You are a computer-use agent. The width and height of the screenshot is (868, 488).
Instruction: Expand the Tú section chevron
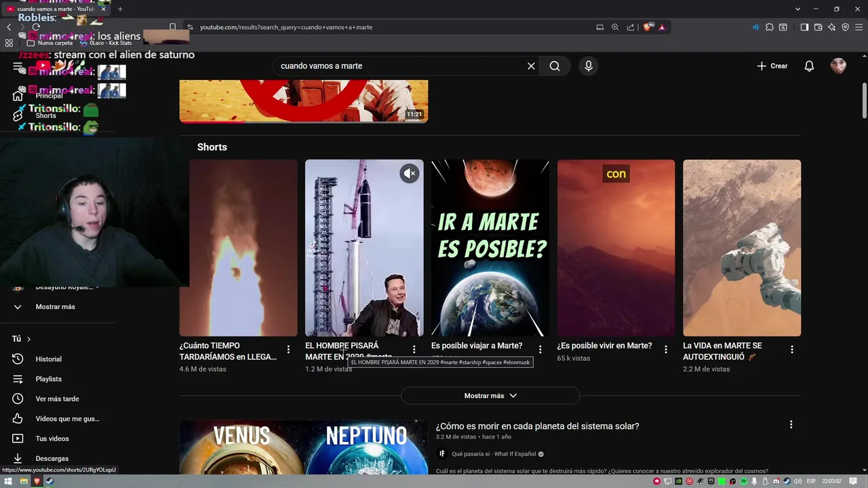click(28, 339)
